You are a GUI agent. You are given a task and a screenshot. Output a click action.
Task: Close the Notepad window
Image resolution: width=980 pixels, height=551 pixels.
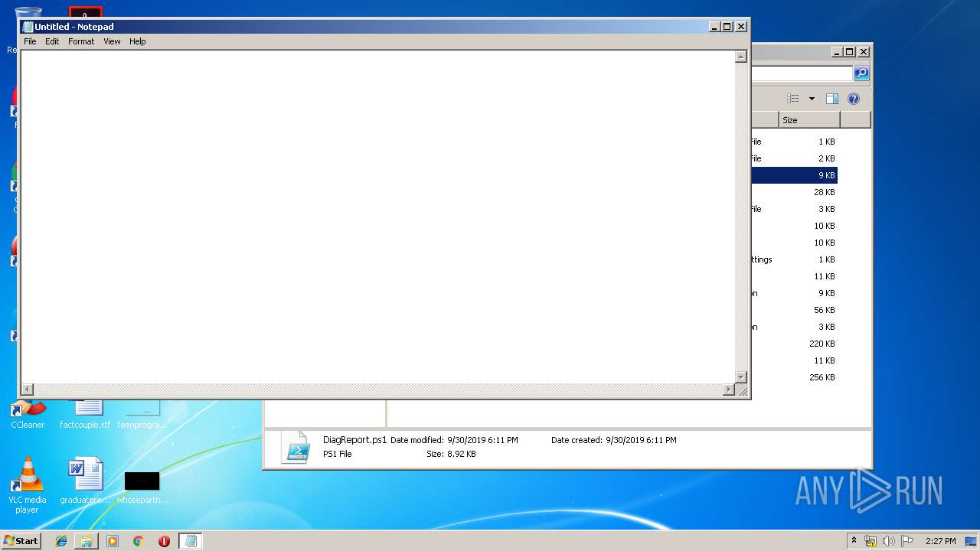740,27
